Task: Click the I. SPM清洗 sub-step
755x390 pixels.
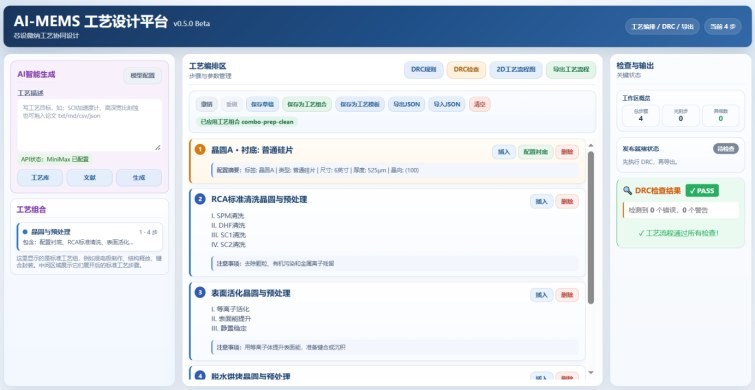Action: pos(228,216)
